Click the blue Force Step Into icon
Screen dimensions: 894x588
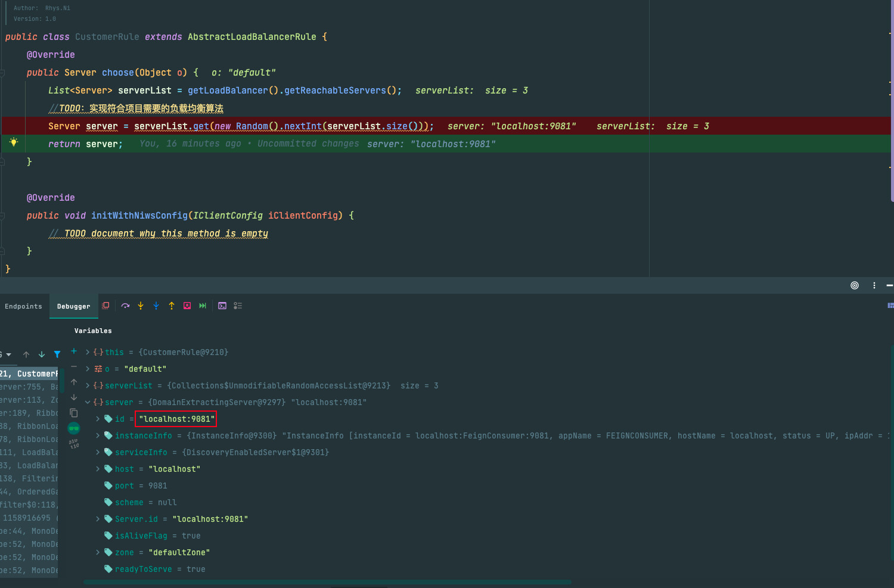click(x=156, y=306)
